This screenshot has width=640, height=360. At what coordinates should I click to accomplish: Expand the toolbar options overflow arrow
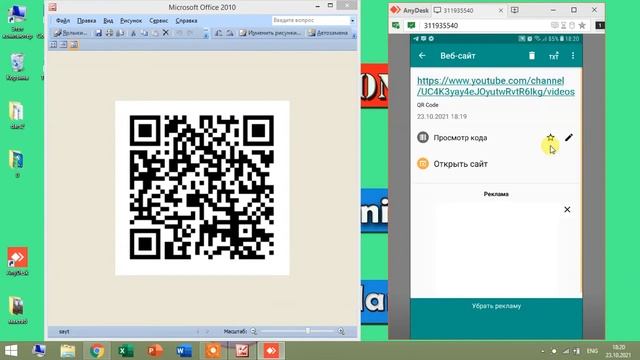pos(354,35)
